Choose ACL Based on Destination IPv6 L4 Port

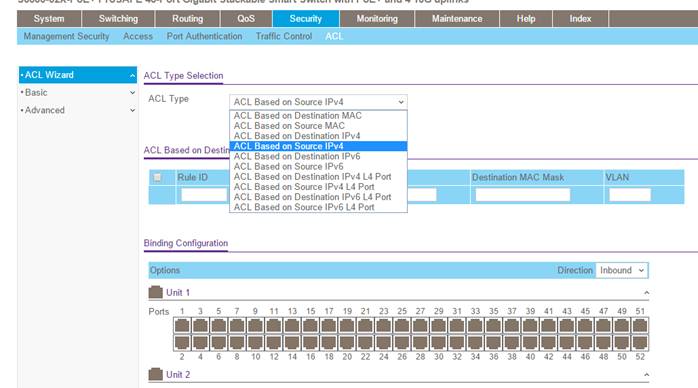coord(318,197)
